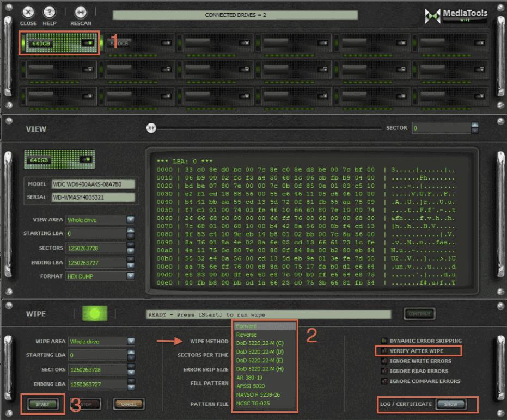Image resolution: width=507 pixels, height=420 pixels.
Task: Open the View Area dropdown
Action: [130, 220]
